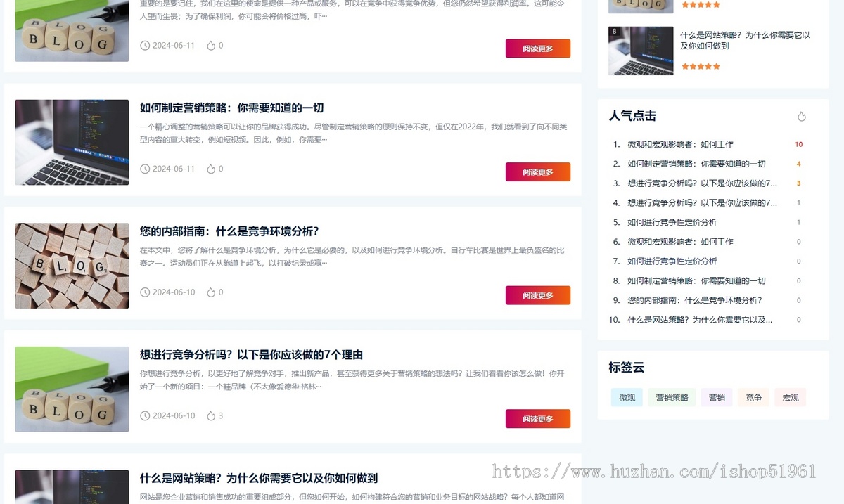Viewport: 844px width, 504px height.
Task: Click date 2024-06-11 in 如何制定营销策略 card
Action: click(174, 169)
